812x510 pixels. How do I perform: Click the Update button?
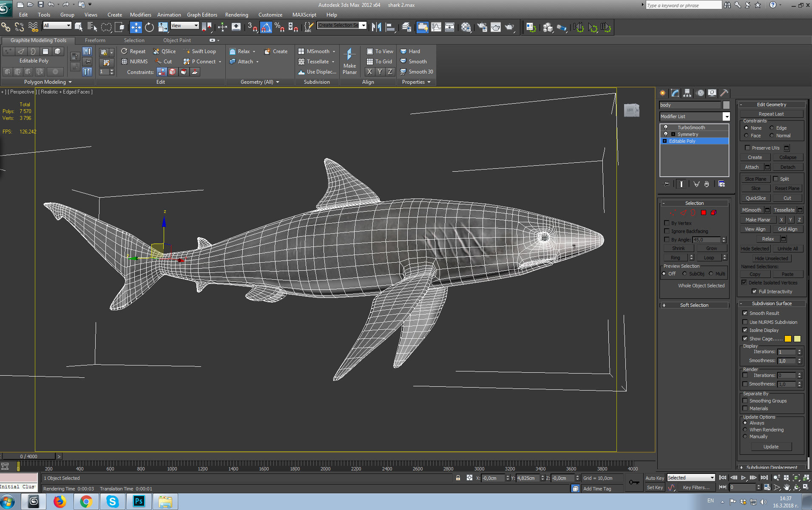tap(771, 447)
